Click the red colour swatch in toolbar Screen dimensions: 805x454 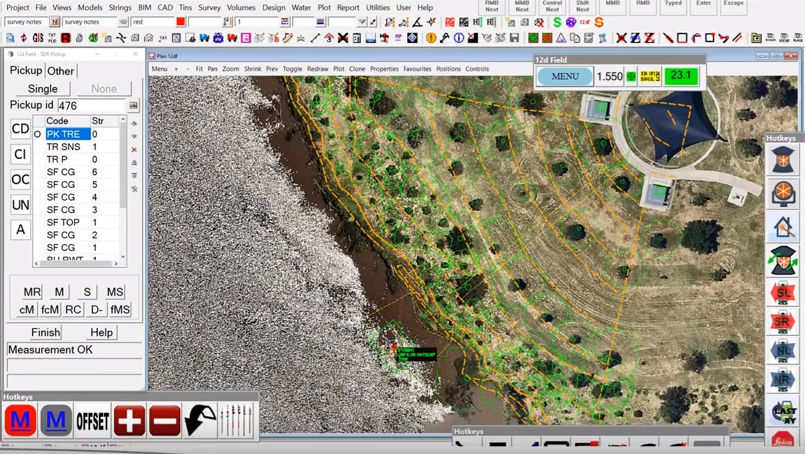(x=180, y=21)
